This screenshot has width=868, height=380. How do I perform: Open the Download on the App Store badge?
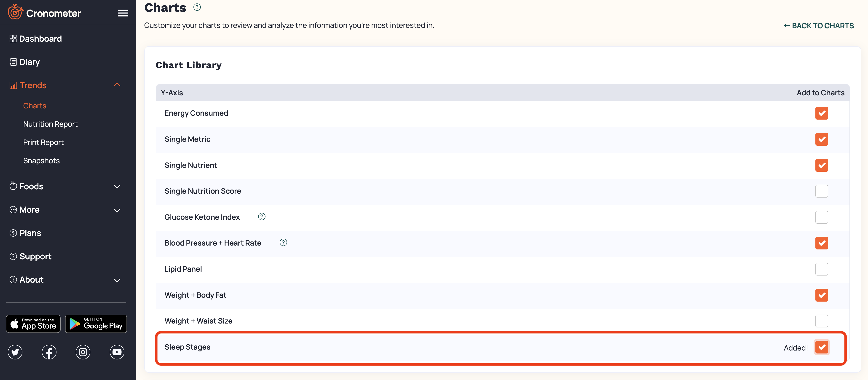tap(33, 324)
